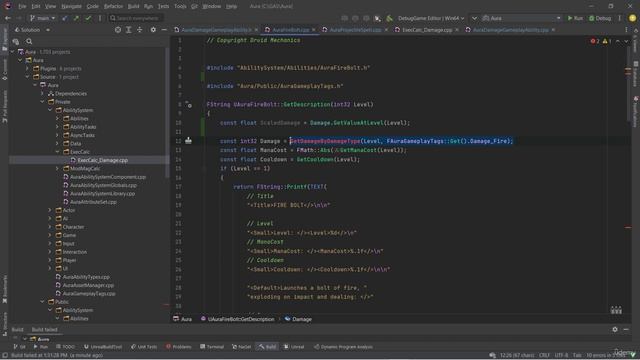Click the Git push arrow icon

coord(76,18)
